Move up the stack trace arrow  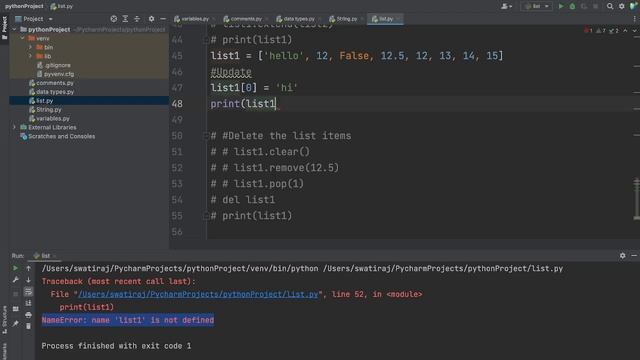[28, 268]
